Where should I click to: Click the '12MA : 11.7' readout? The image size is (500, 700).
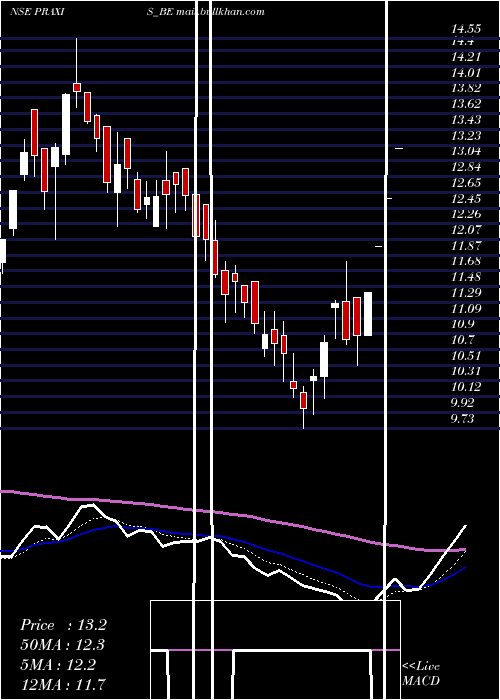click(x=63, y=685)
